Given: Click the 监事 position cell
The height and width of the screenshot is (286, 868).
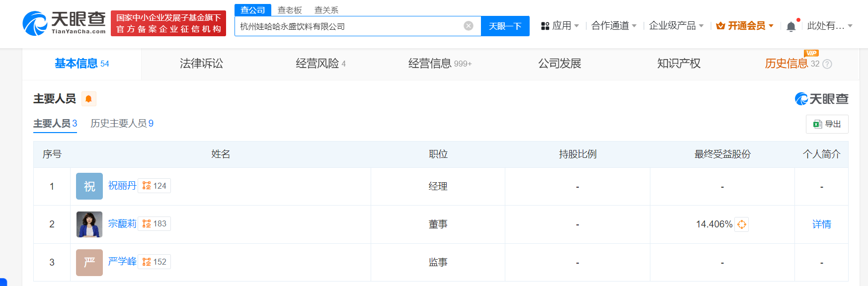Looking at the screenshot, I should (x=438, y=262).
